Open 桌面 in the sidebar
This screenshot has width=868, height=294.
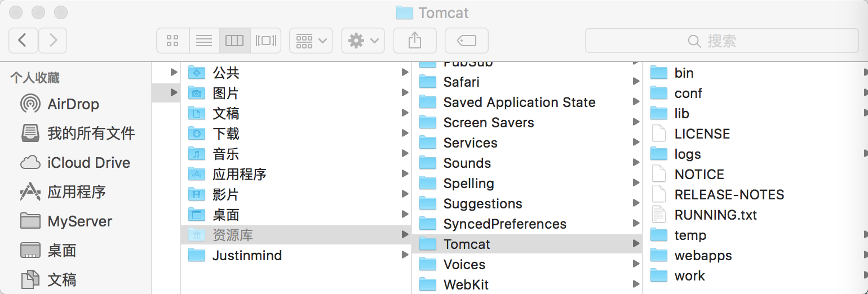pyautogui.click(x=76, y=251)
